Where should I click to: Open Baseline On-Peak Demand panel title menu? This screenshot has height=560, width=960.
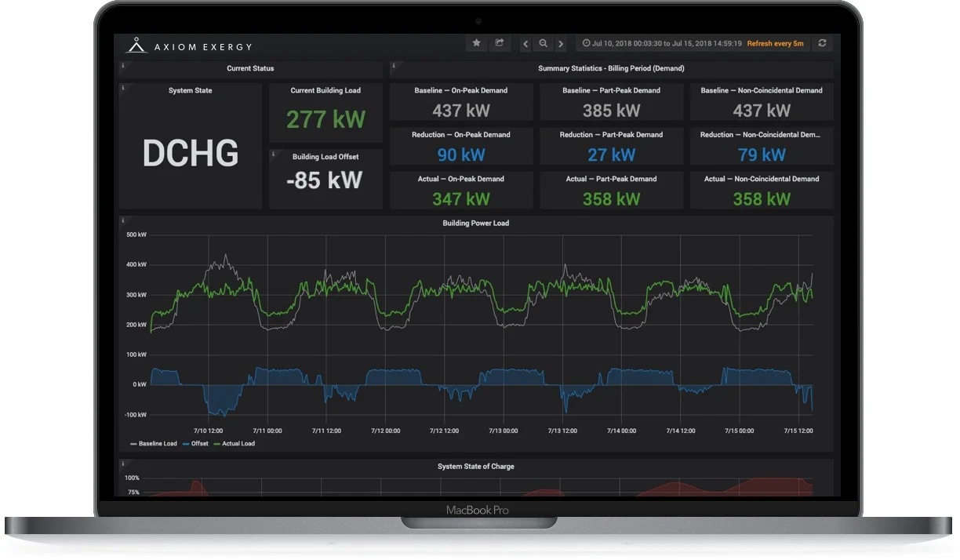pyautogui.click(x=461, y=91)
